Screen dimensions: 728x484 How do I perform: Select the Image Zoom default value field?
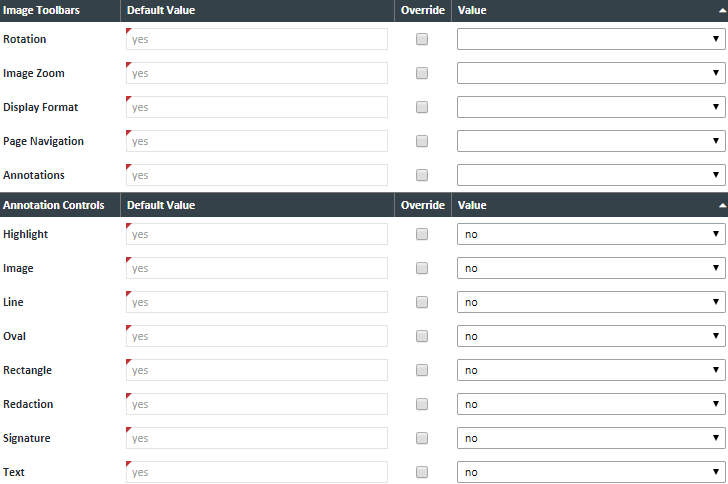tap(257, 73)
